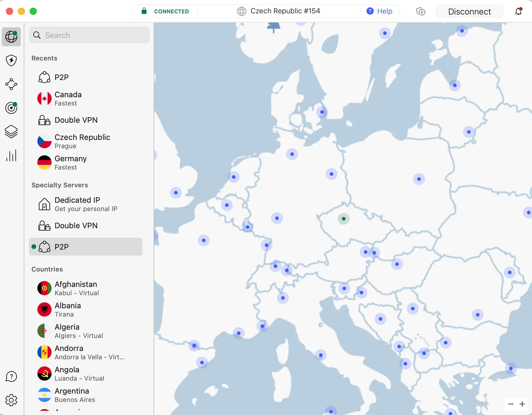Click globe icon beside server name
This screenshot has width=532, height=415.
click(x=242, y=11)
